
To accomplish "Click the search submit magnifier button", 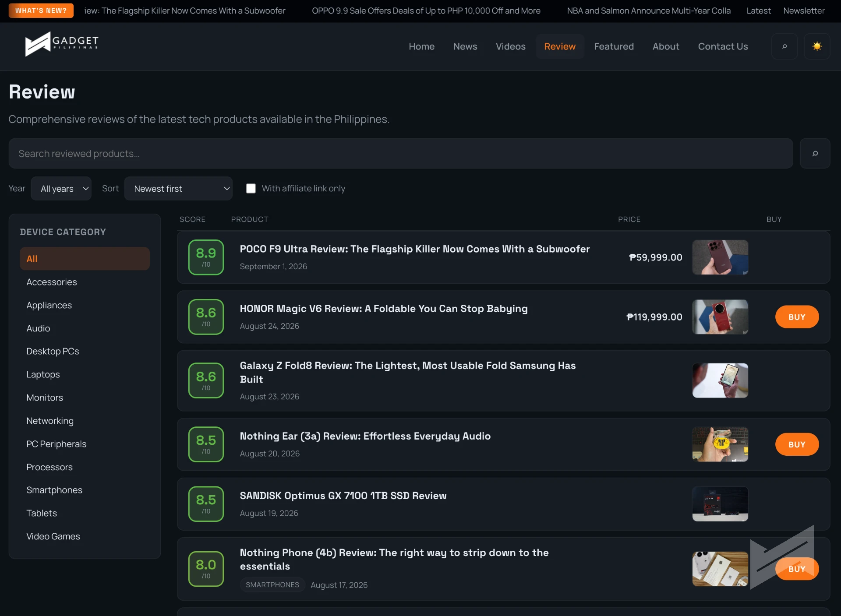I will click(815, 154).
